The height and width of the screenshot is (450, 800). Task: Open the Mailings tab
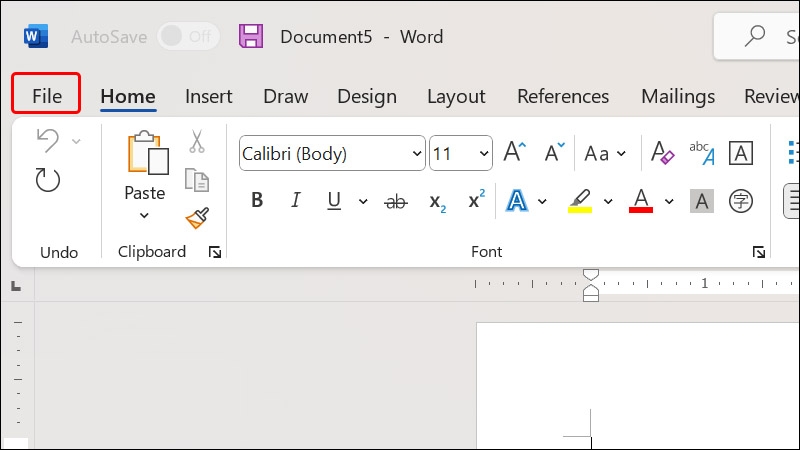pyautogui.click(x=678, y=96)
